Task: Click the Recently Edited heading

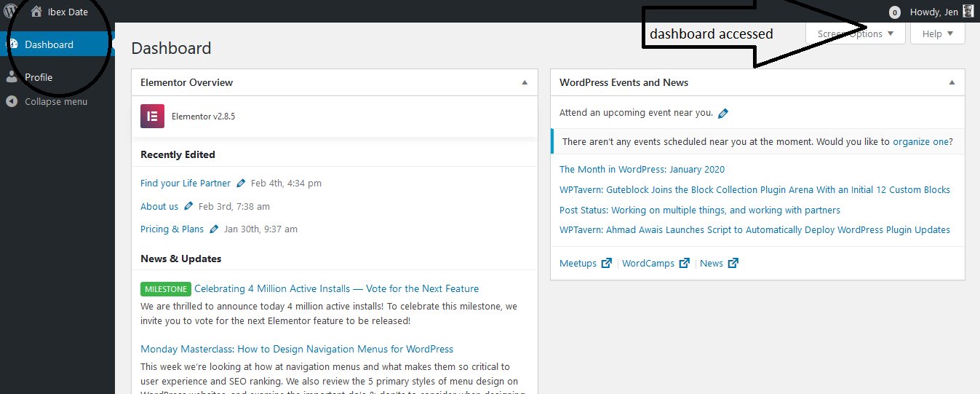Action: pyautogui.click(x=178, y=154)
